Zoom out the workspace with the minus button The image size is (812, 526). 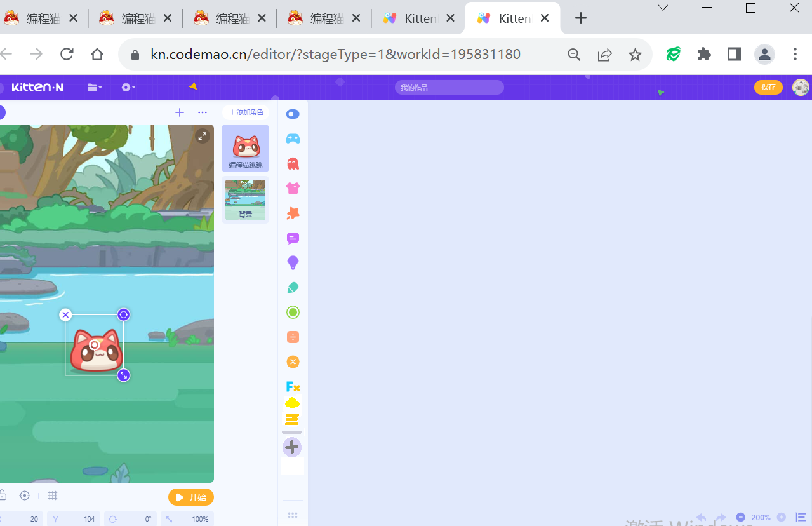point(741,518)
